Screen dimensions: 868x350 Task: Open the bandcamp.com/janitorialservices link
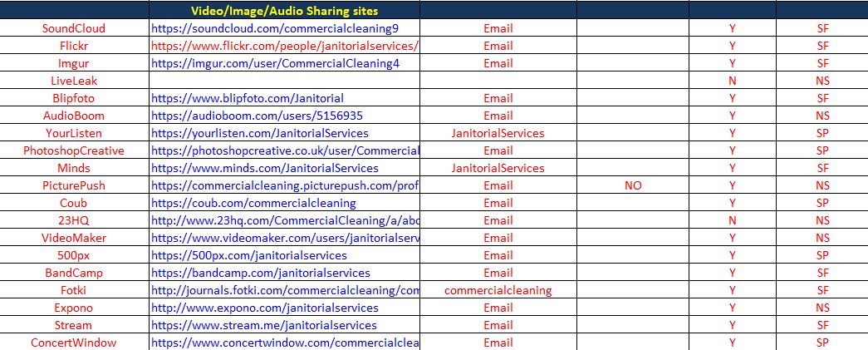(261, 273)
